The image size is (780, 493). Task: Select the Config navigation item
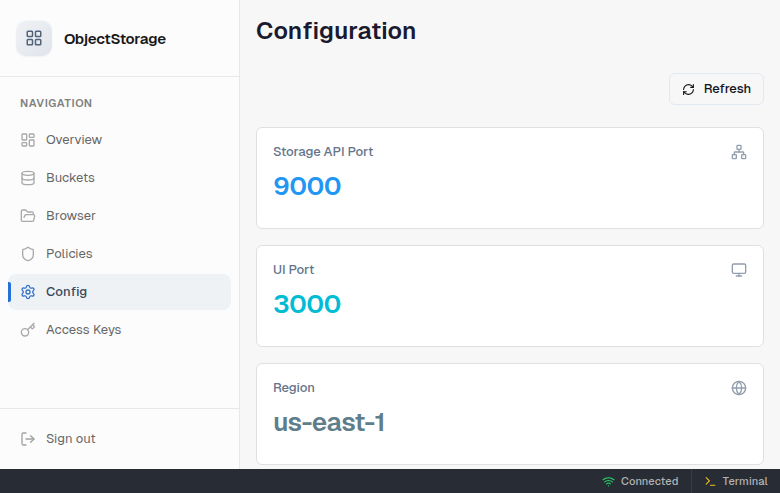tap(66, 292)
